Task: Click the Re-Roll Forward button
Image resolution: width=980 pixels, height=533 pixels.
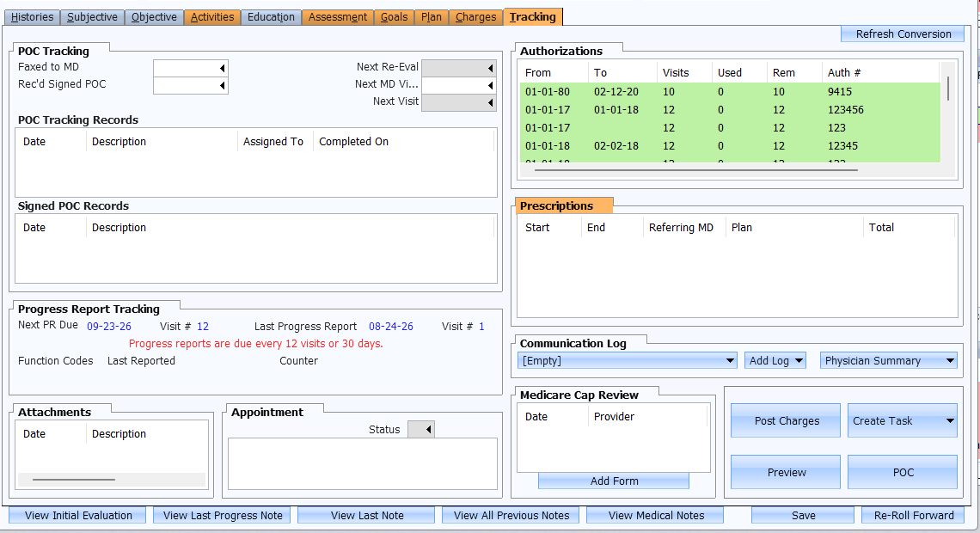Action: (914, 516)
